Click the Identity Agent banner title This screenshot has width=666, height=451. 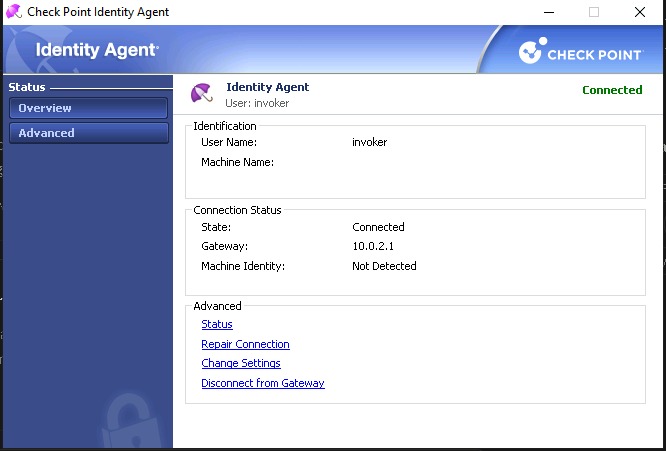click(x=97, y=50)
